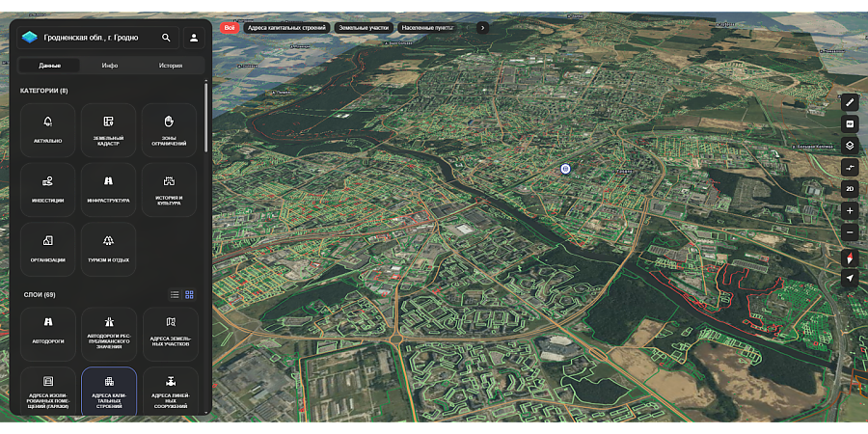Image resolution: width=868 pixels, height=434 pixels.
Task: Select the ruler measurement tool
Action: (x=850, y=102)
